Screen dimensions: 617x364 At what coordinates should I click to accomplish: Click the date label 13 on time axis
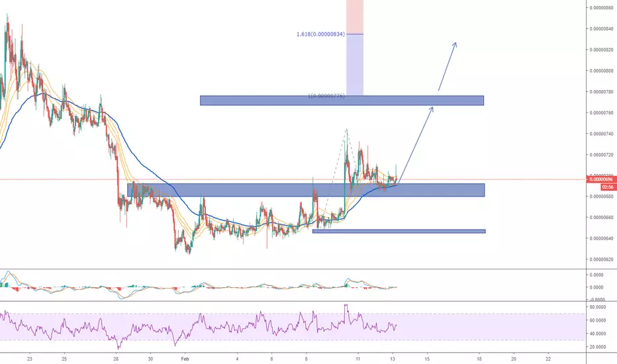[393, 359]
